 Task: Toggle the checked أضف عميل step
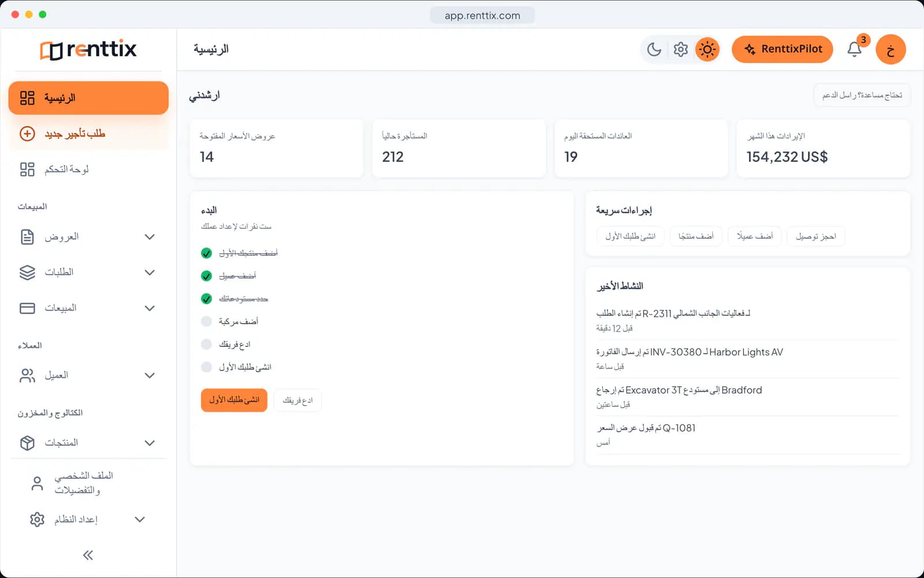point(206,276)
